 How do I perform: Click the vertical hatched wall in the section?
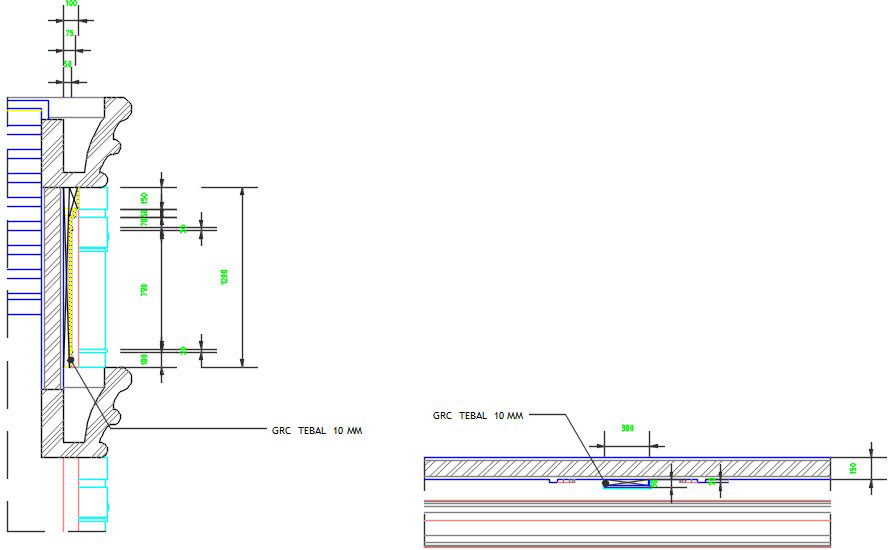(x=51, y=290)
